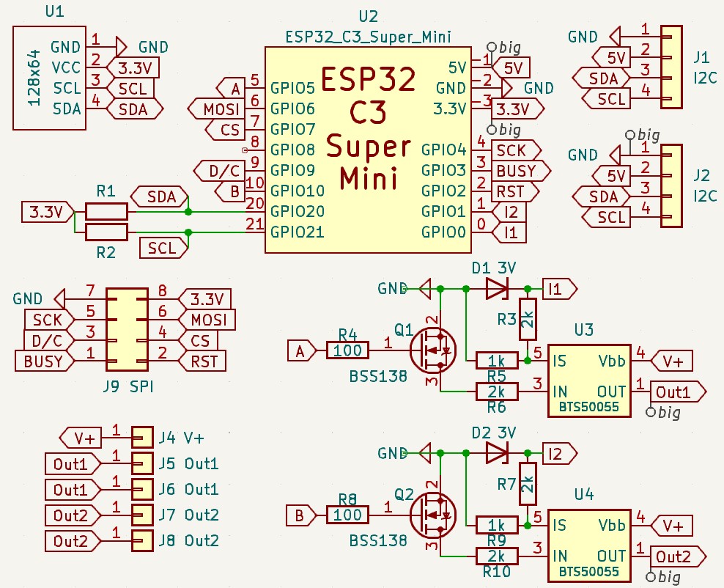The width and height of the screenshot is (724, 588).
Task: Select the R5 1k resistor
Action: coord(497,360)
